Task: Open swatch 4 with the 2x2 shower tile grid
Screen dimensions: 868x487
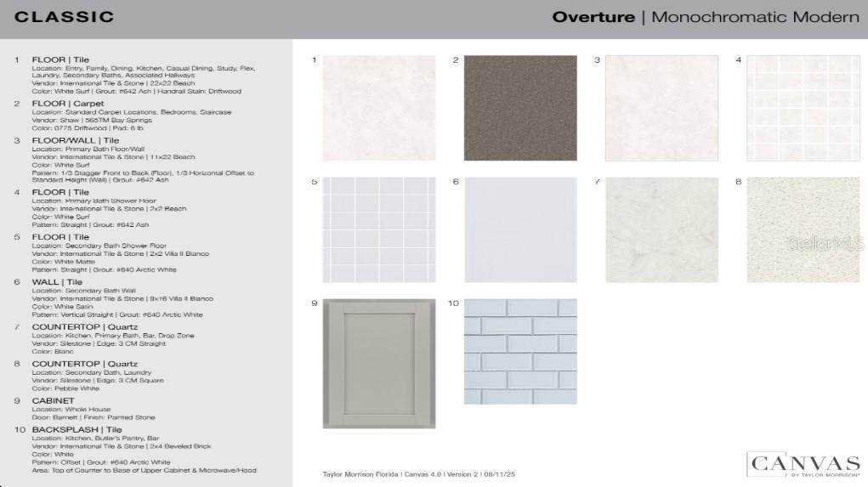Action: pos(803,108)
